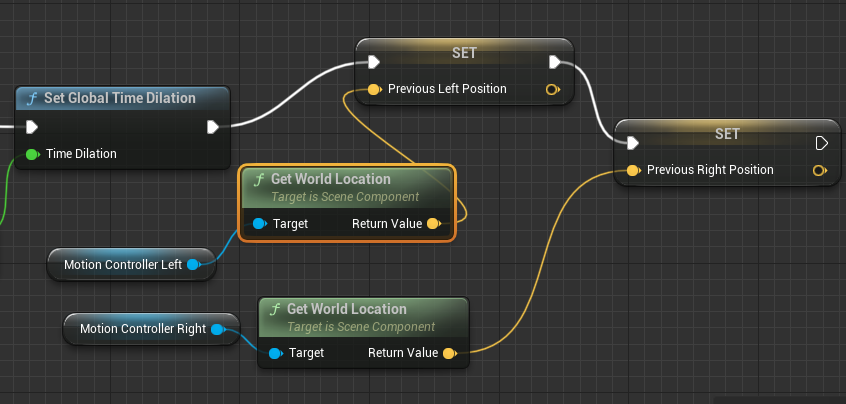This screenshot has height=404, width=846.
Task: Click the Motion Controller Left output pin
Action: 193,264
